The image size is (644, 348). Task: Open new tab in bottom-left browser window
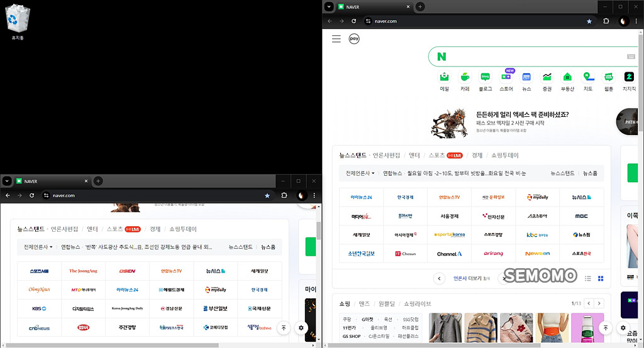98,181
